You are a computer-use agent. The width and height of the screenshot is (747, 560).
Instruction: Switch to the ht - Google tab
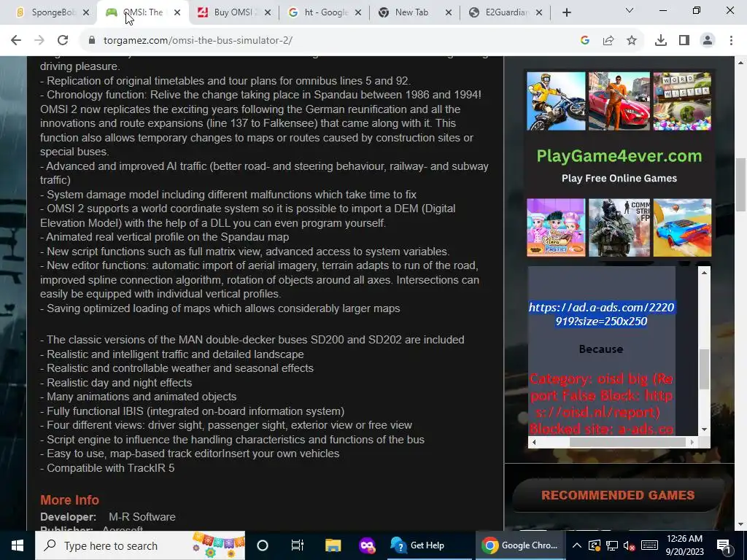coord(320,12)
